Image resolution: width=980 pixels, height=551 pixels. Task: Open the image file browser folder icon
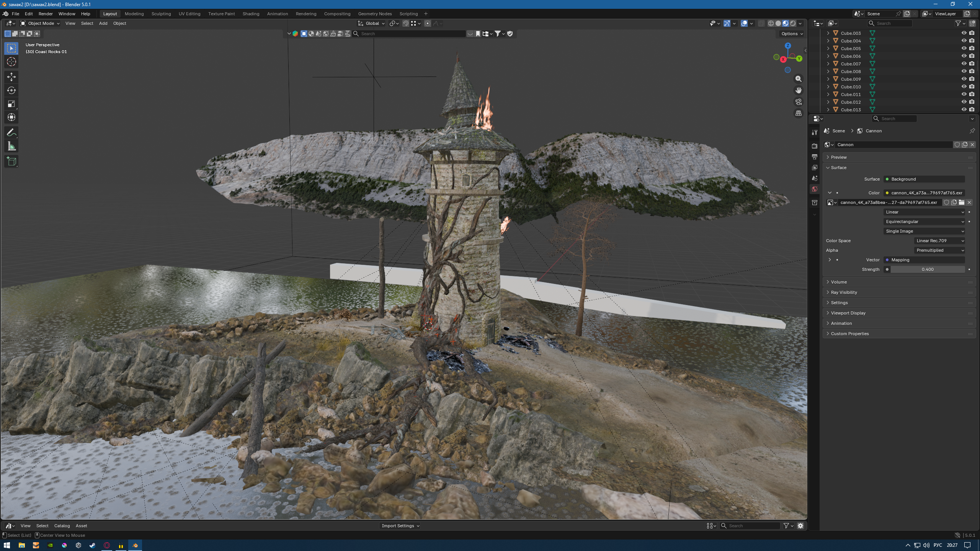pos(962,202)
